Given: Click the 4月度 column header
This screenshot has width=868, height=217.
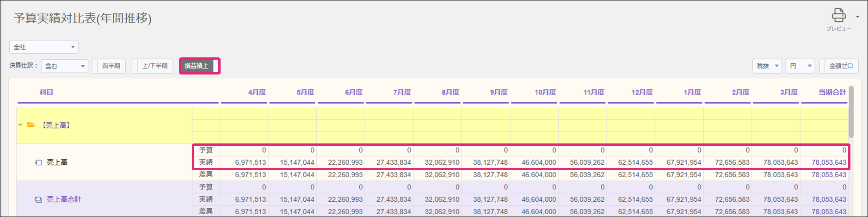Looking at the screenshot, I should [x=257, y=92].
